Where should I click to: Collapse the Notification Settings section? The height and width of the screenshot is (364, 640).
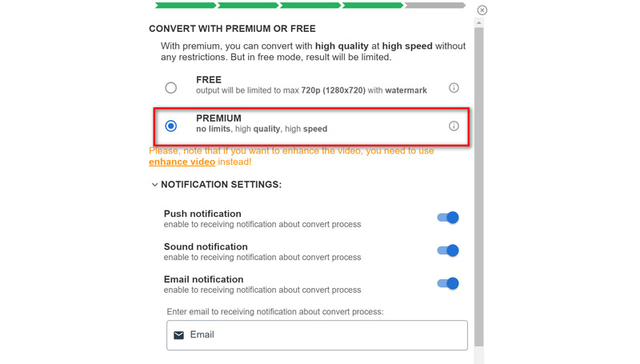155,185
